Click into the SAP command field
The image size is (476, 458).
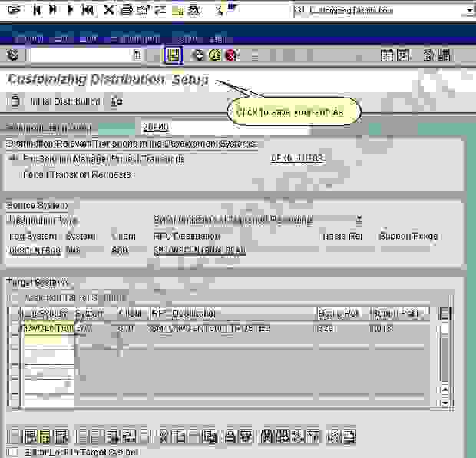81,55
